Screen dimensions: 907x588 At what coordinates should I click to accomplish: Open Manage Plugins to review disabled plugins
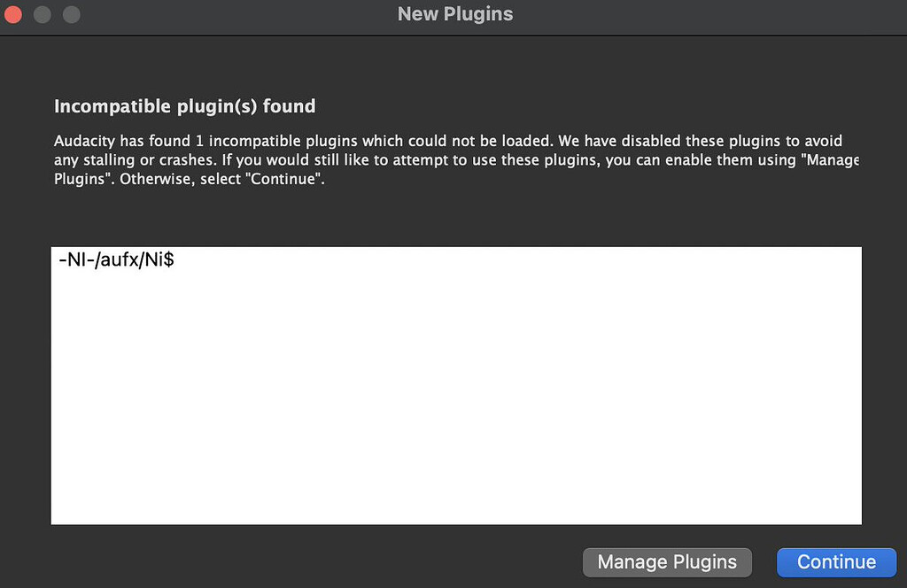tap(667, 562)
